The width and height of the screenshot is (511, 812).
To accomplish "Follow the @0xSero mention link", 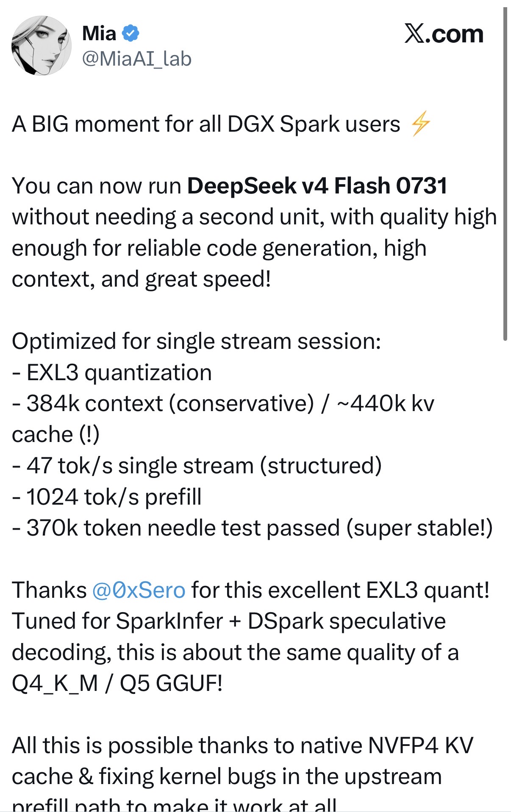I will 139,590.
